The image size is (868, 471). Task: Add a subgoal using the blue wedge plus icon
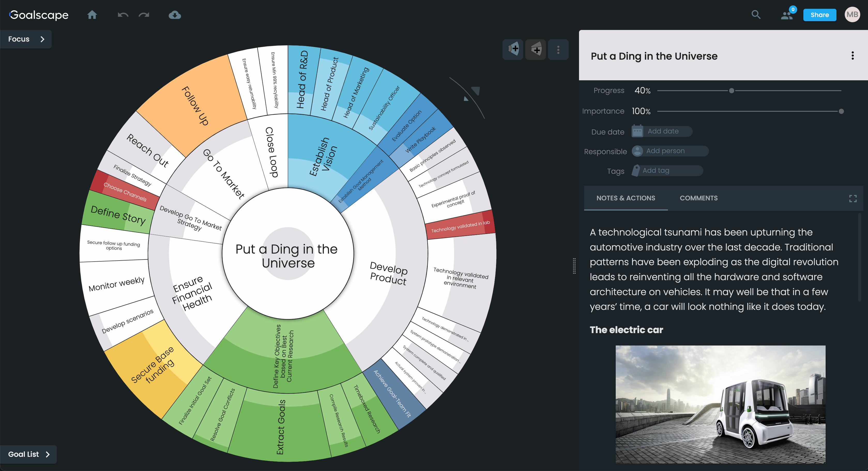[513, 49]
